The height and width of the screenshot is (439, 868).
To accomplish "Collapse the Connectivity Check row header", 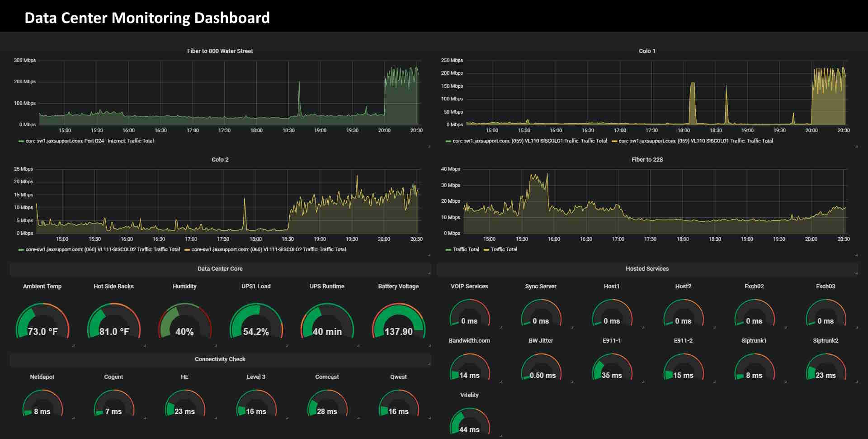I will 220,359.
